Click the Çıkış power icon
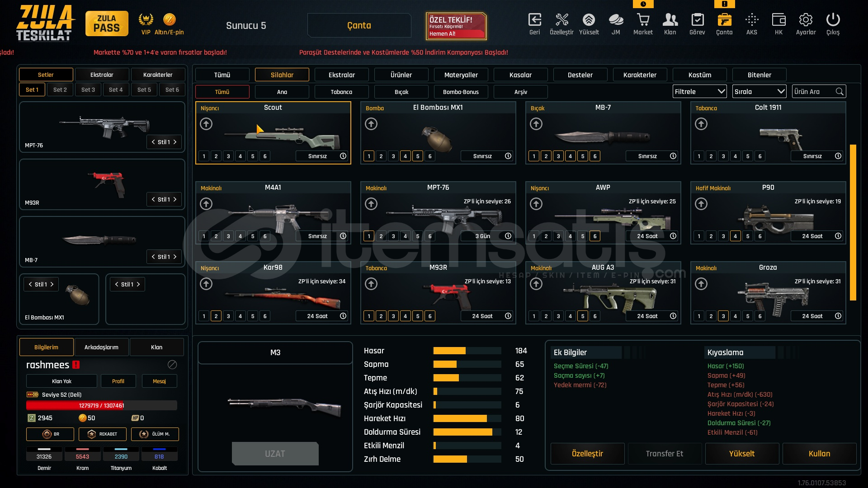This screenshot has width=868, height=488. click(x=833, y=20)
